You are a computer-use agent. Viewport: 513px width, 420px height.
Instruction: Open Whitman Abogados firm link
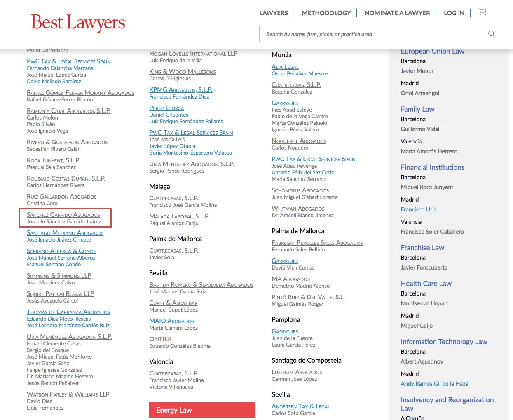coord(298,209)
